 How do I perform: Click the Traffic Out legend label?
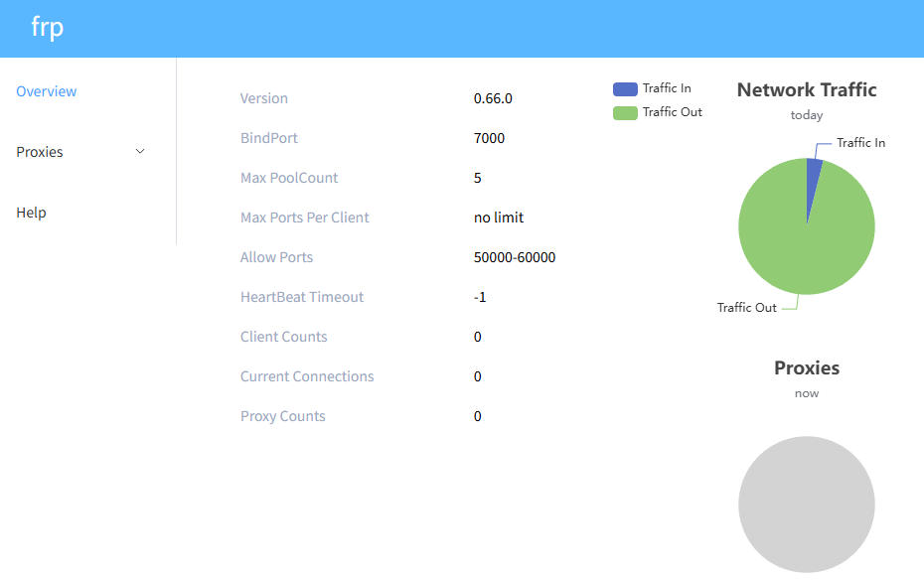tap(673, 113)
